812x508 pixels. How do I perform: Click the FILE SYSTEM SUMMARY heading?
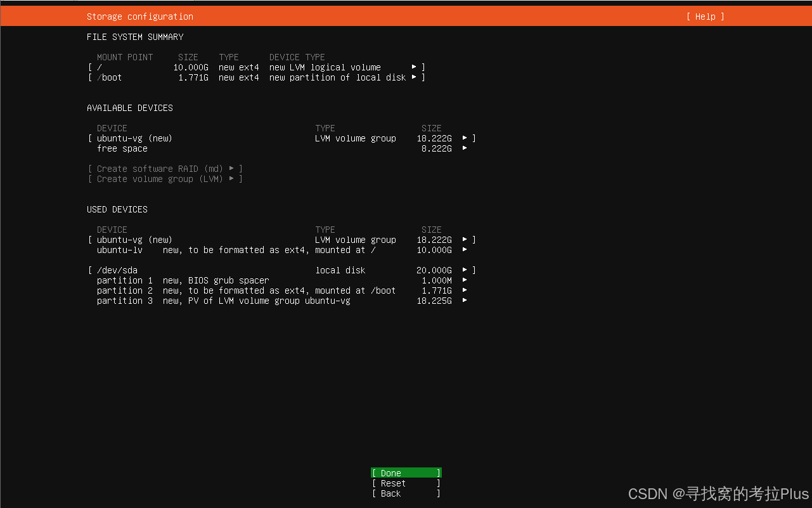pos(135,37)
